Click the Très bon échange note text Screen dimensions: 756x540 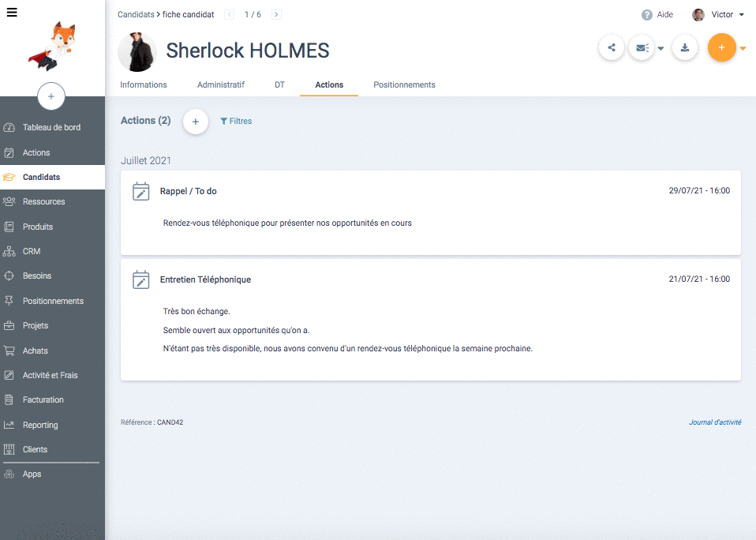[196, 312]
